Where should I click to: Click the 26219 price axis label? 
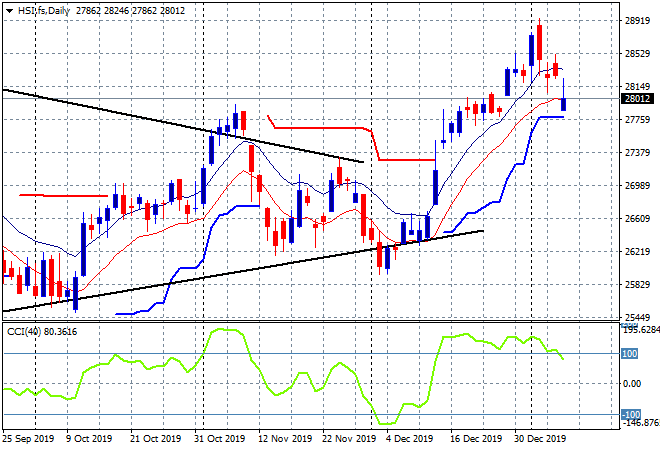coord(637,251)
